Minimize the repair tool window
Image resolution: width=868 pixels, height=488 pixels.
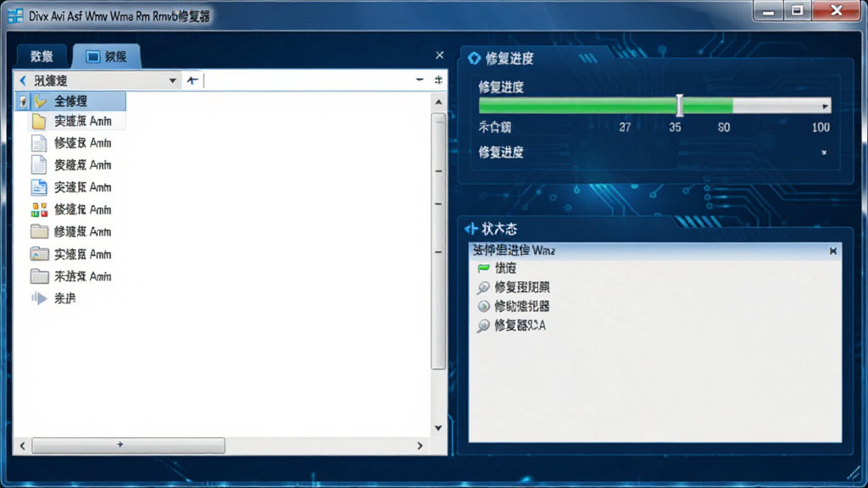[x=768, y=11]
